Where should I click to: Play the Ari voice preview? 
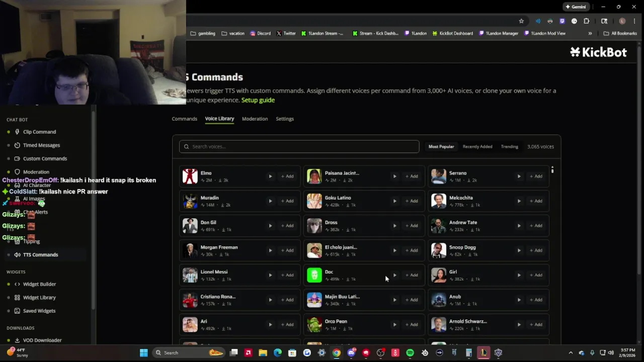(x=270, y=324)
